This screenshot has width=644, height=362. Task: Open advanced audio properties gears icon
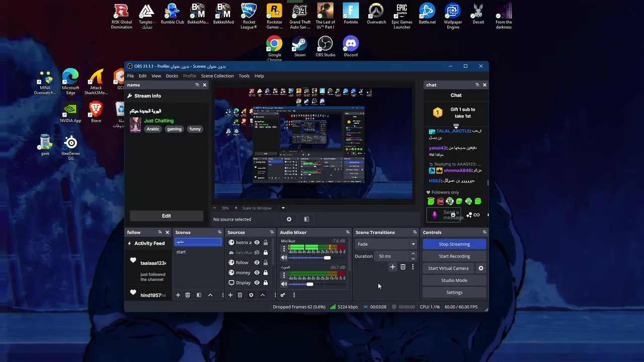(x=283, y=295)
